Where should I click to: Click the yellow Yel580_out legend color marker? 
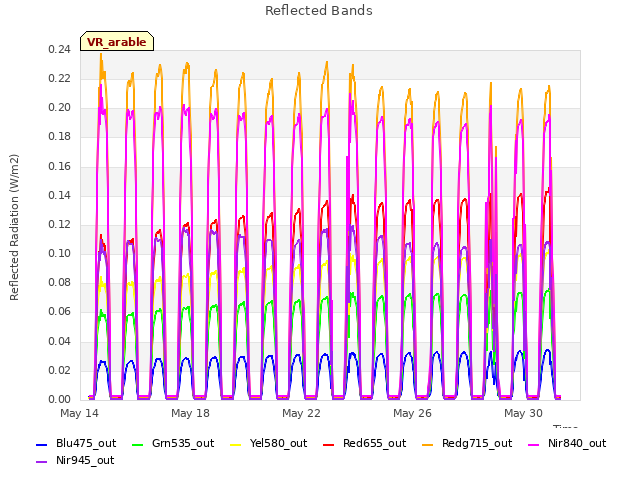[x=236, y=444]
